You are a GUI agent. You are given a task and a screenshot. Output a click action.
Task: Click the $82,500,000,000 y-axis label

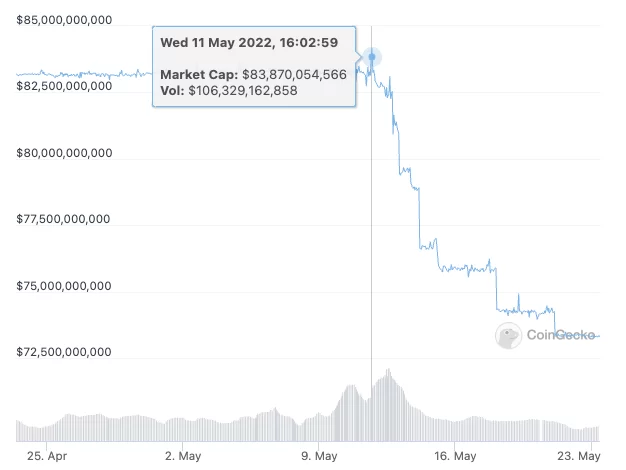[64, 87]
